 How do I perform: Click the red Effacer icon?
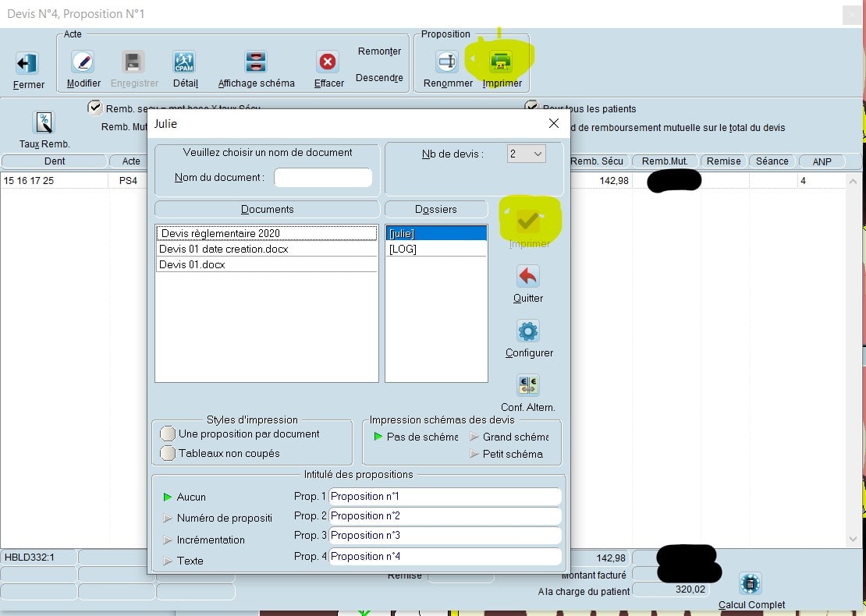pos(328,62)
